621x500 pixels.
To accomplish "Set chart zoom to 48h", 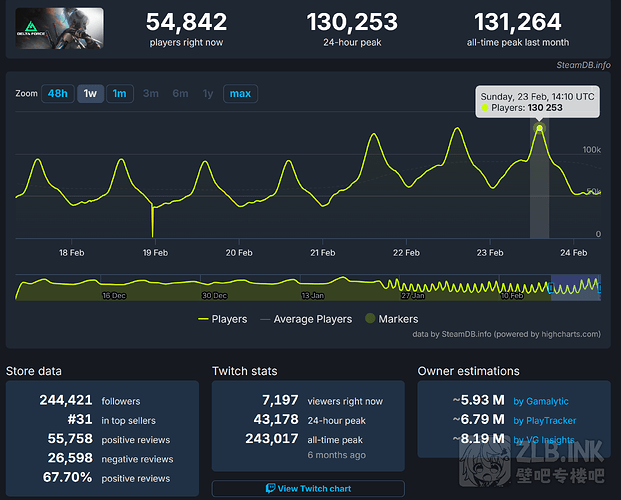I will 57,94.
